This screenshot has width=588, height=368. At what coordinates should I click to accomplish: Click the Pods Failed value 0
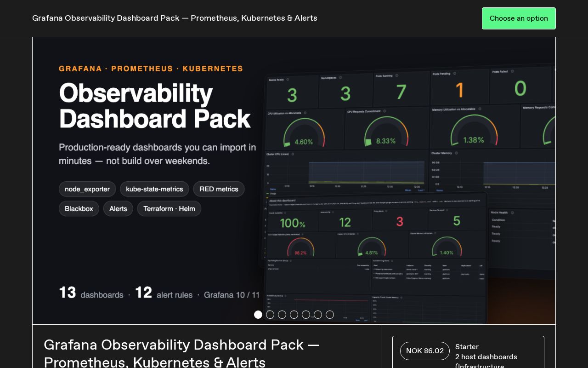pos(520,88)
